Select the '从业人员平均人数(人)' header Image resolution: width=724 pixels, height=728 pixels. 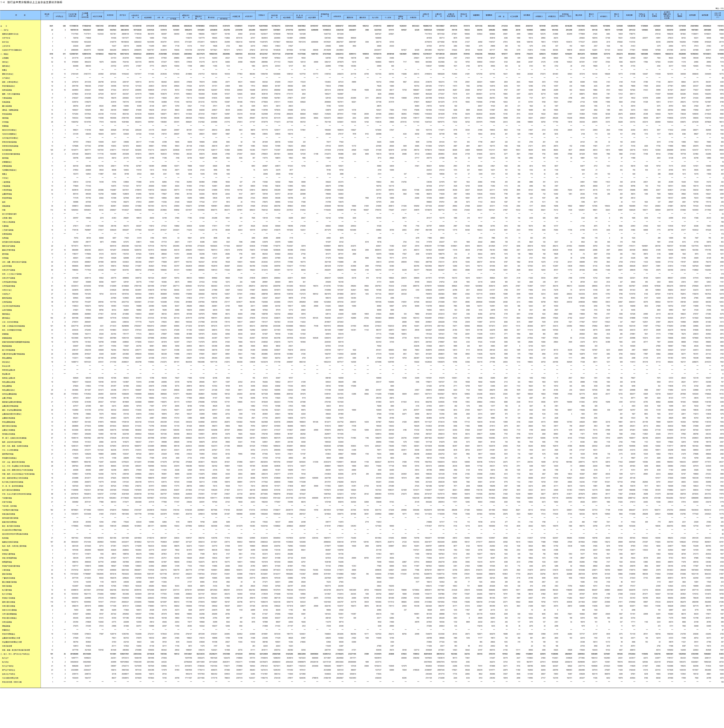(x=718, y=15)
